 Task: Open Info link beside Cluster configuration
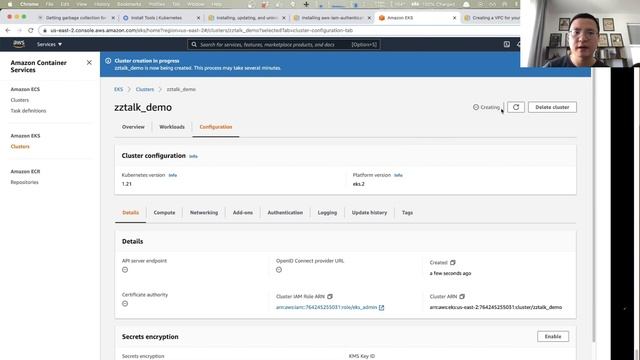click(x=193, y=156)
